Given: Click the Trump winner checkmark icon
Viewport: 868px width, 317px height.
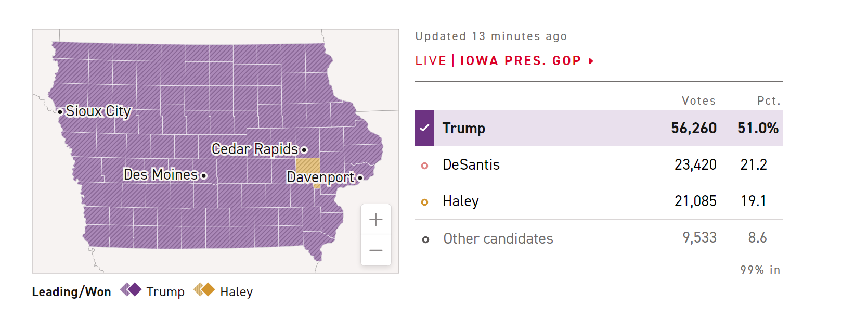Looking at the screenshot, I should (x=424, y=128).
